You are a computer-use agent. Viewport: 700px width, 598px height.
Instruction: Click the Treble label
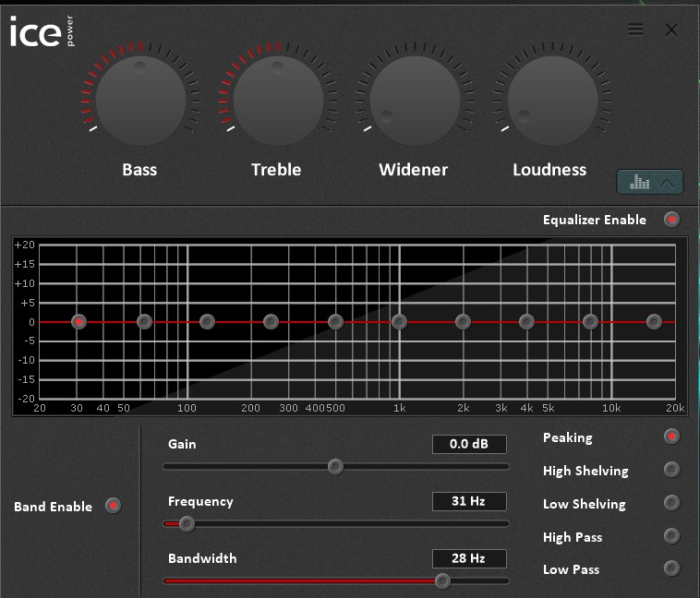[276, 170]
